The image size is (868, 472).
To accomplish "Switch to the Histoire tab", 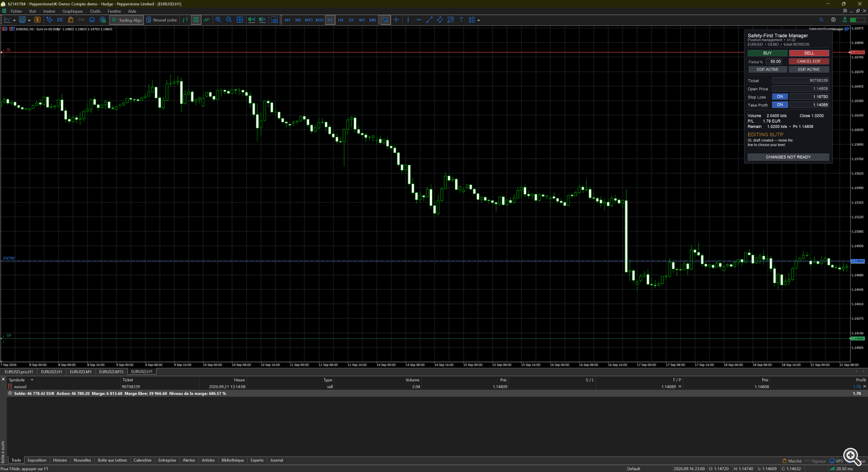I will coord(60,460).
